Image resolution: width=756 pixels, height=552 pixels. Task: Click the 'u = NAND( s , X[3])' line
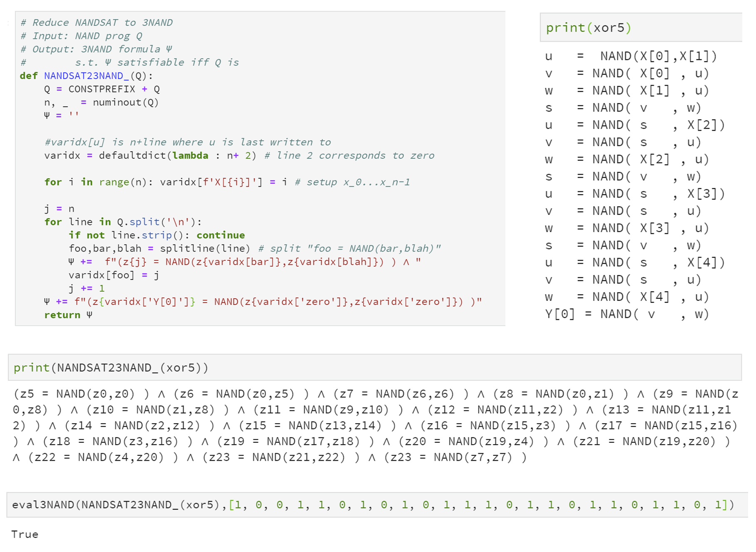click(635, 194)
